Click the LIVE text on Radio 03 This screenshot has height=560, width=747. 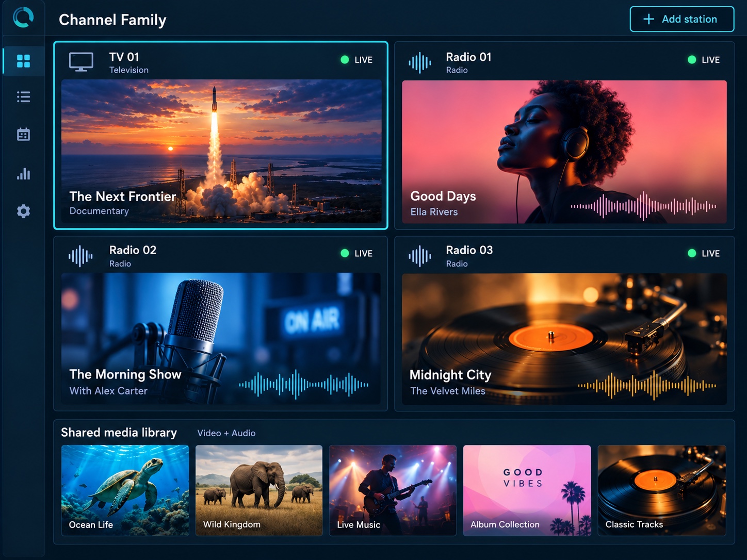pos(710,254)
